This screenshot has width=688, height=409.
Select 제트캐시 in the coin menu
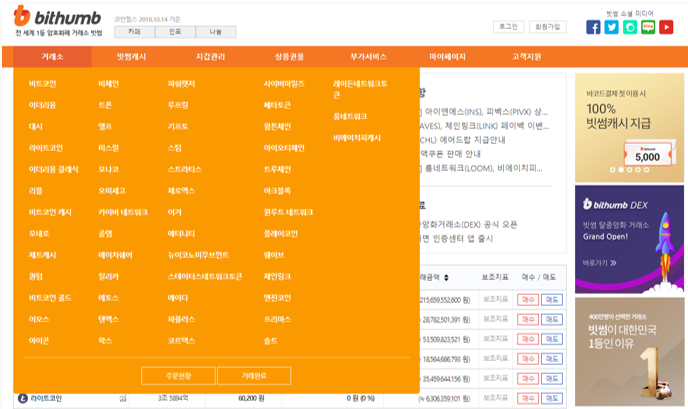[43, 255]
